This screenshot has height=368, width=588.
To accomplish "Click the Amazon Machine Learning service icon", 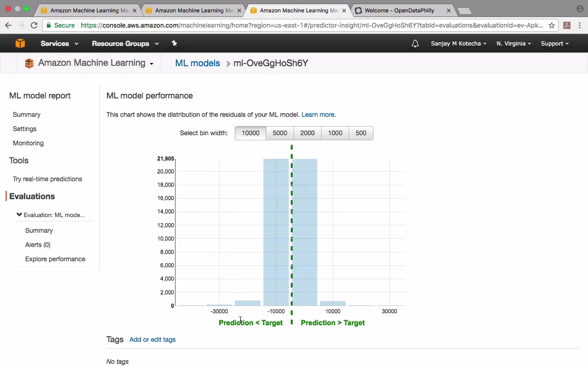I will click(x=29, y=63).
